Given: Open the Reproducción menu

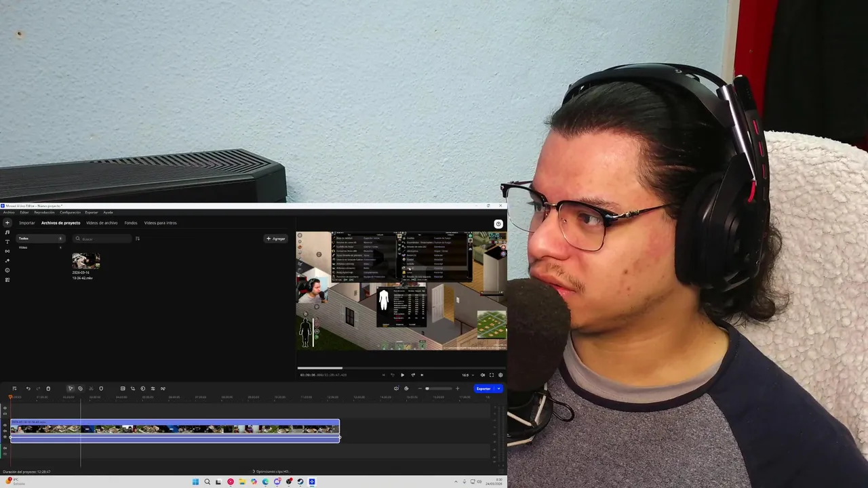Looking at the screenshot, I should click(44, 212).
